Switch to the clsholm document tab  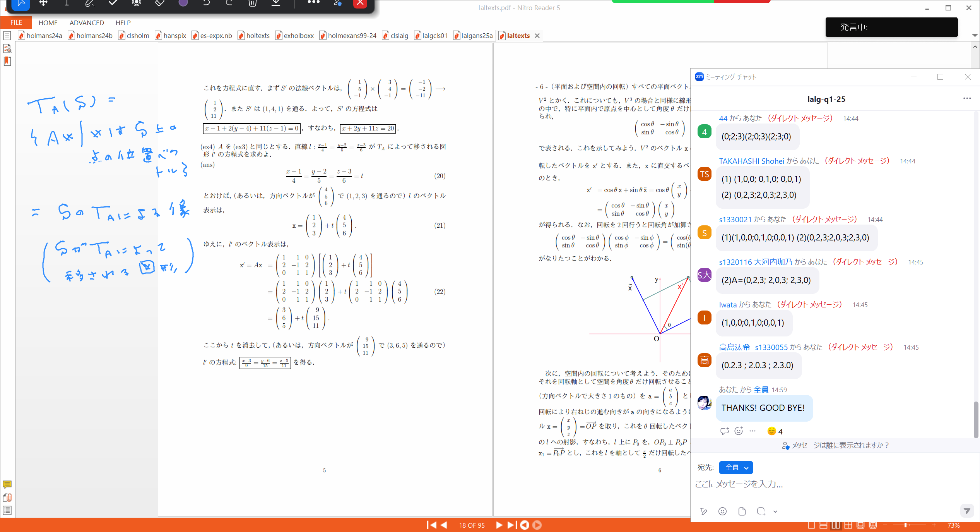pos(134,36)
